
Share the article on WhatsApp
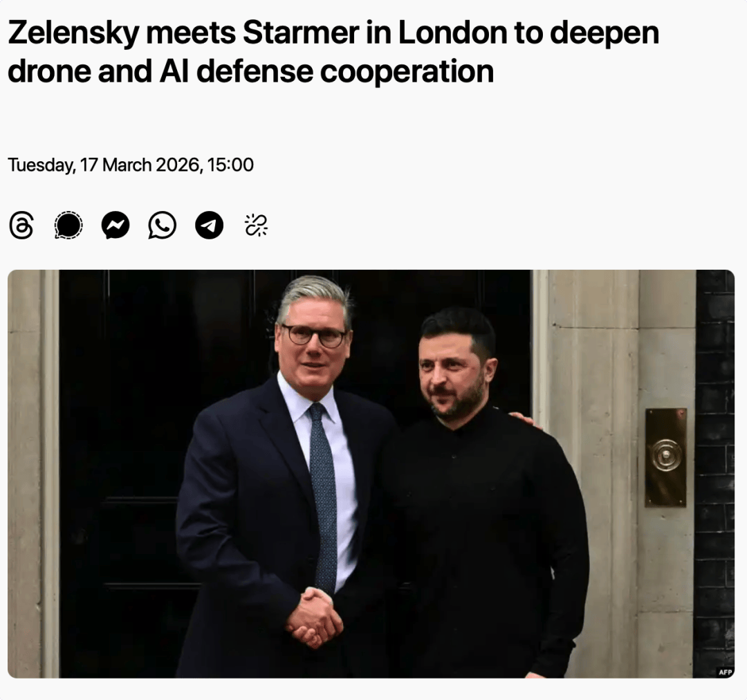pyautogui.click(x=163, y=225)
